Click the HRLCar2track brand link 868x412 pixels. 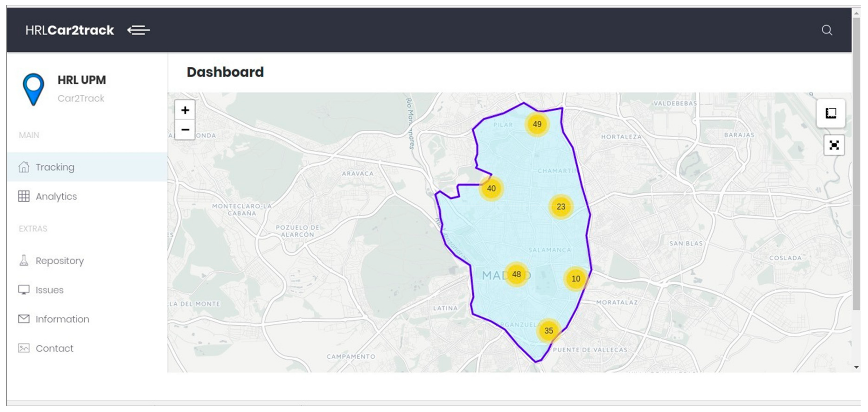click(x=69, y=30)
